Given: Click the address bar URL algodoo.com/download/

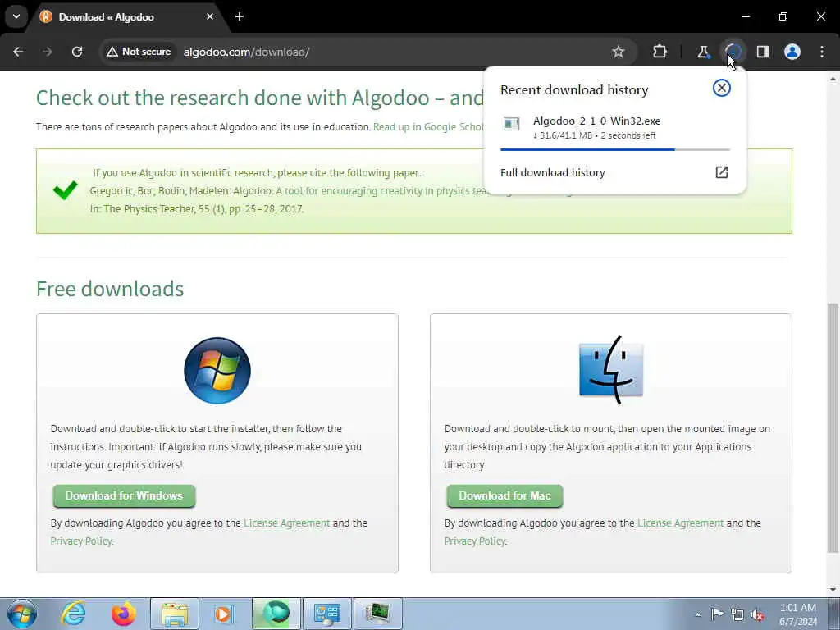Looking at the screenshot, I should tap(246, 52).
